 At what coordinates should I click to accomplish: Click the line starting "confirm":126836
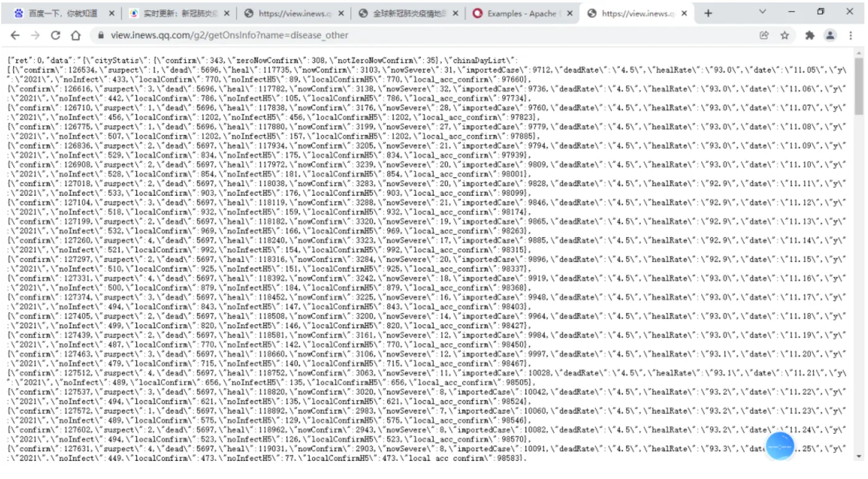[427, 146]
